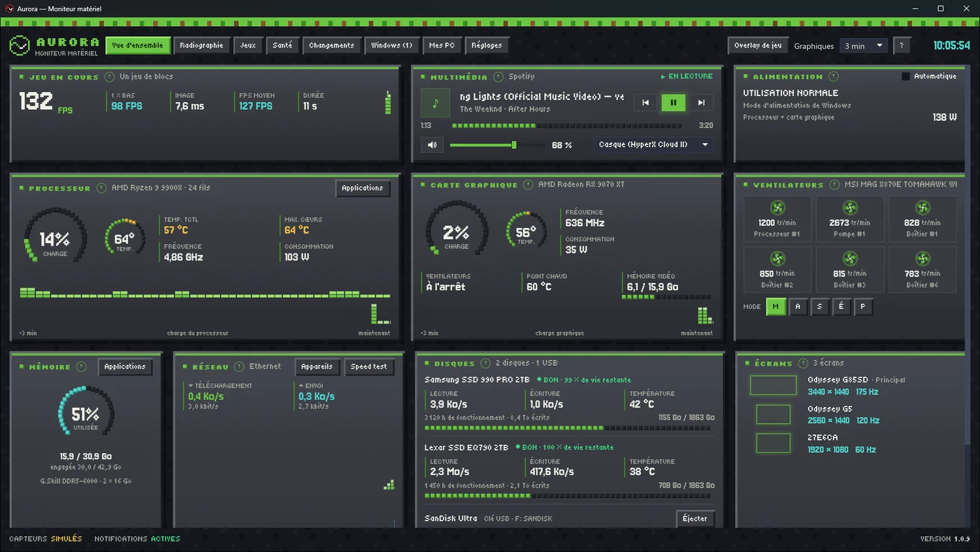Open the Graphiques 3 min dropdown

864,46
